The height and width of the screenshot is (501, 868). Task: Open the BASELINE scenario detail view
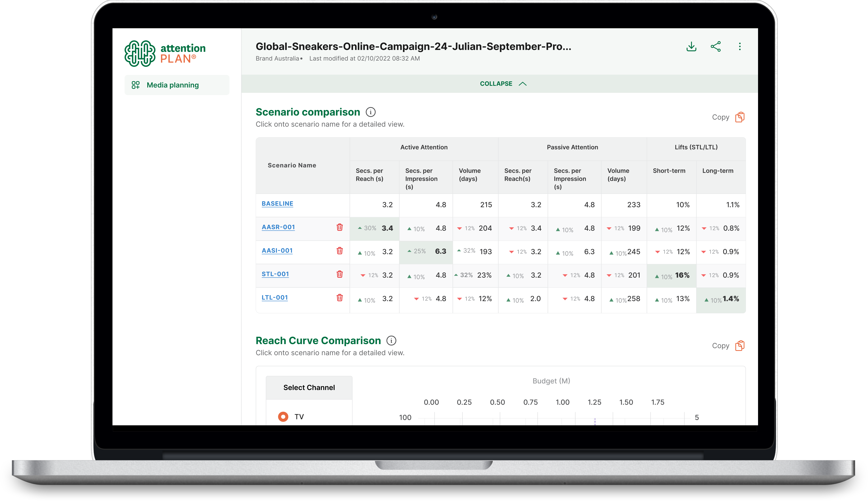click(277, 204)
